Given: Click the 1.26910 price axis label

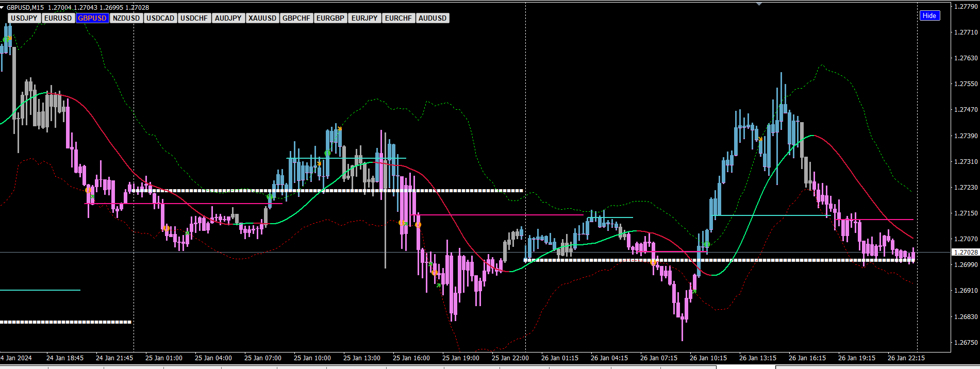Looking at the screenshot, I should 966,290.
